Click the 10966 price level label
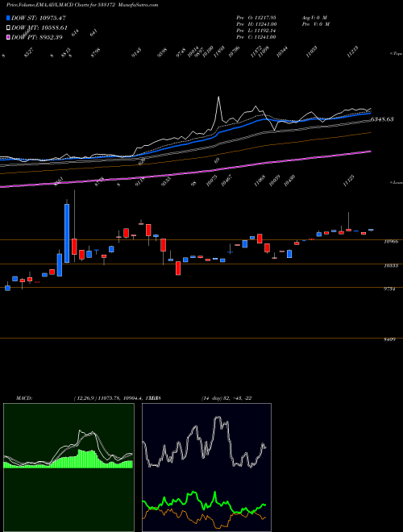Image resolution: width=403 pixels, height=532 pixels. click(x=391, y=242)
